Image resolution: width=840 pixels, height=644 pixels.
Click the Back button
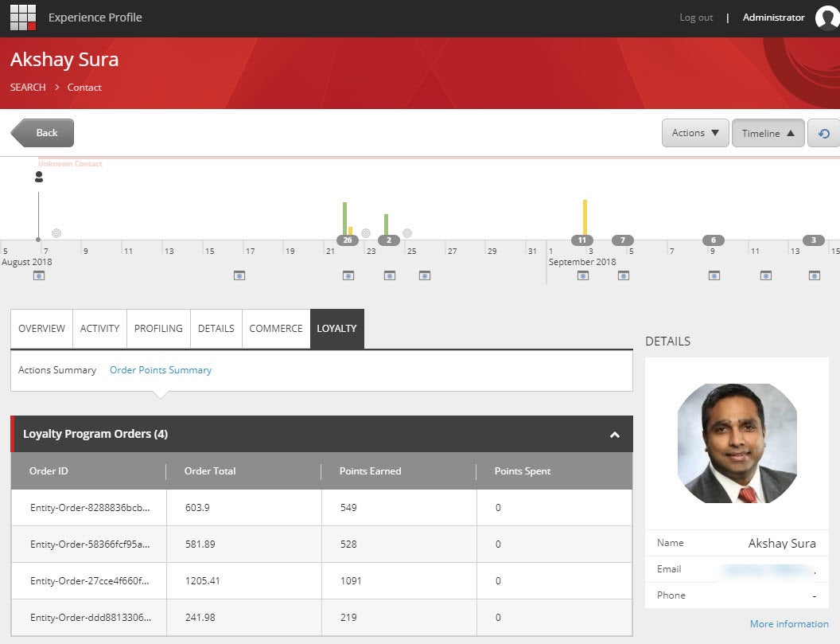click(x=43, y=133)
